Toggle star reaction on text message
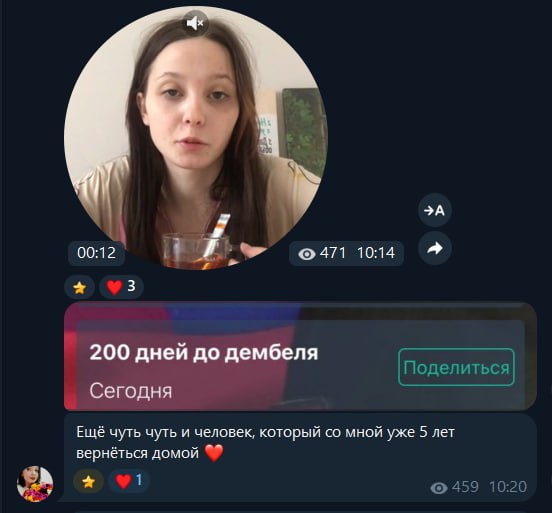The width and height of the screenshot is (552, 513). click(88, 481)
